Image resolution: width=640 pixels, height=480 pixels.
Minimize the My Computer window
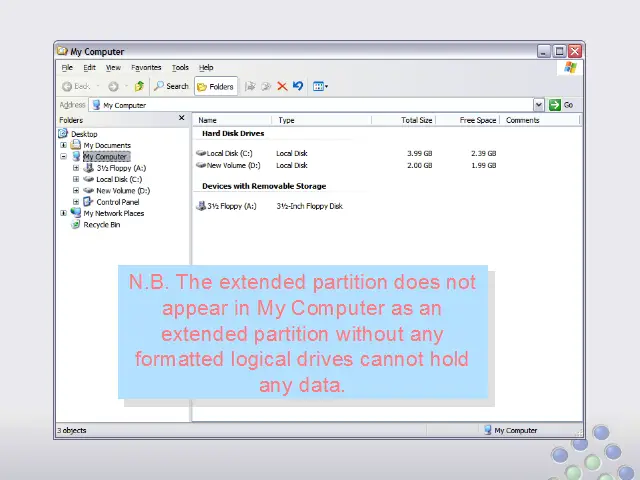tap(544, 51)
